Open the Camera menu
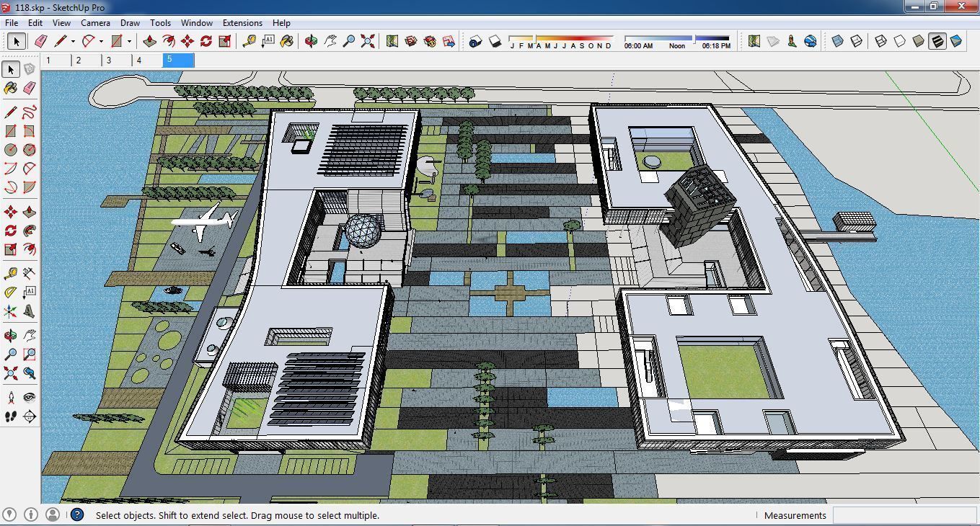This screenshot has height=526, width=980. (95, 22)
